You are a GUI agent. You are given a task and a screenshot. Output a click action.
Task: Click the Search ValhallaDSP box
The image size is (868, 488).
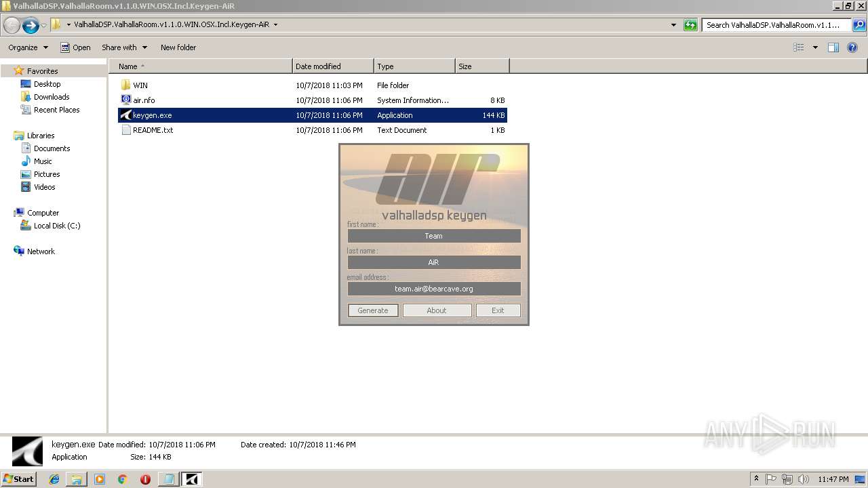(x=776, y=25)
